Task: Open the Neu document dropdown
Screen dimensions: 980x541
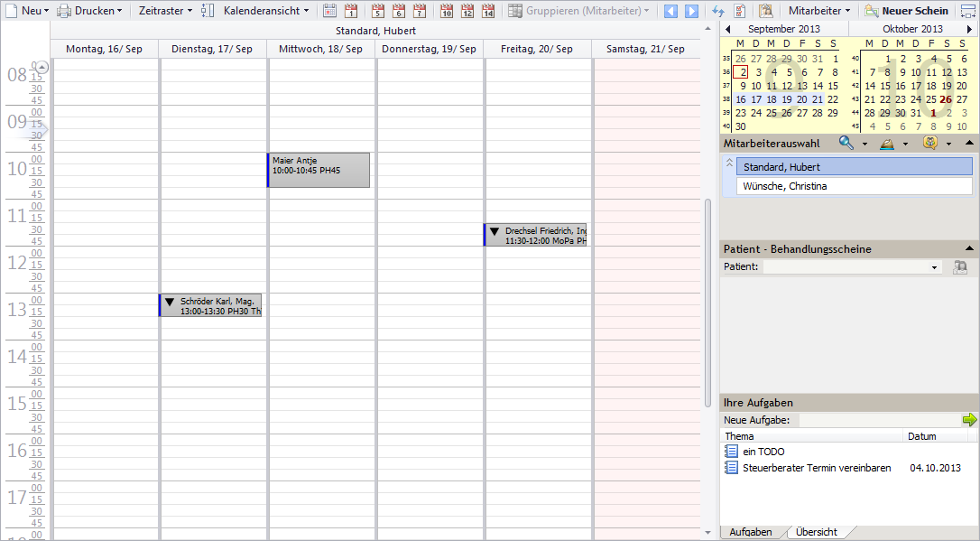Action: [x=25, y=11]
